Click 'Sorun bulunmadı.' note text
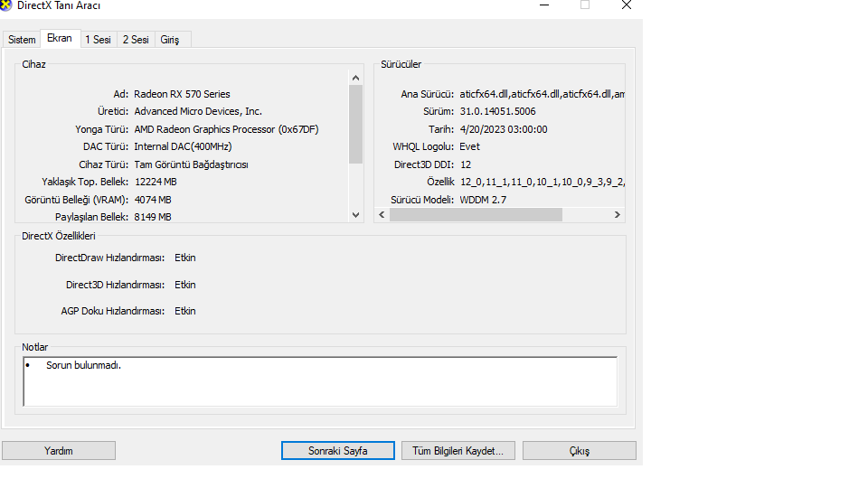Screen dimensions: 868x488 (x=83, y=365)
